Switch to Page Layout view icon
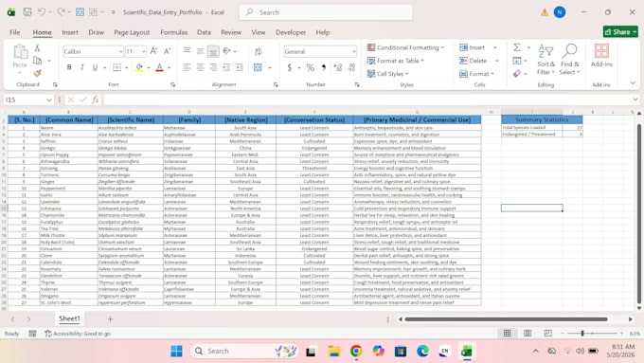 [x=528, y=333]
